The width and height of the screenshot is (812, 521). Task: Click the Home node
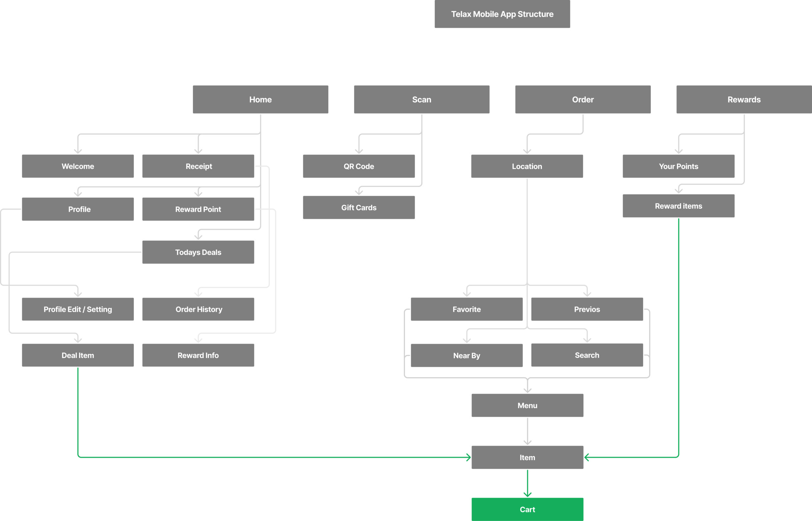coord(260,99)
